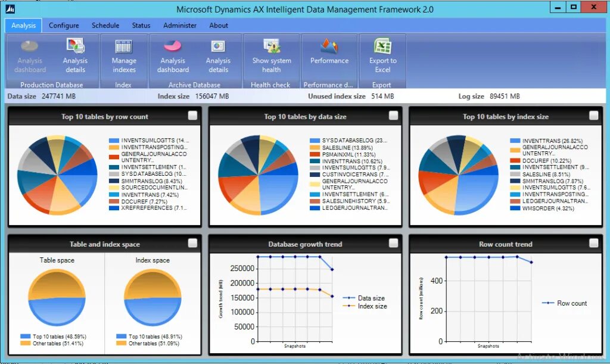Click the row count pie chart
610x364 pixels.
tap(57, 175)
